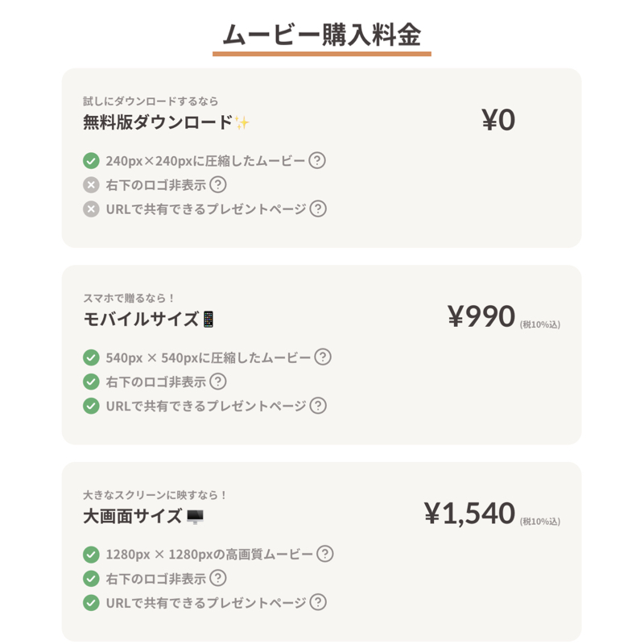Screen dimensions: 644x644
Task: Show help for large-screen plan's logo hiding
Action: pyautogui.click(x=218, y=578)
